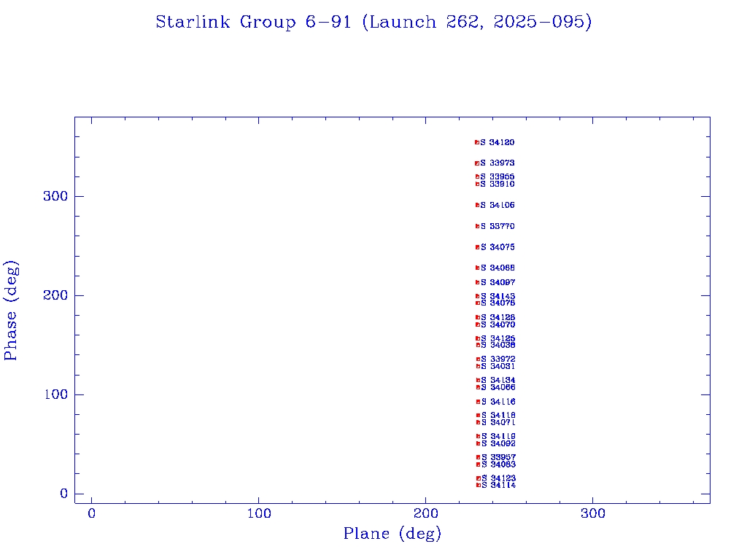Select the lowest red marker, S 34114
Image resolution: width=747 pixels, height=560 pixels.
479,485
